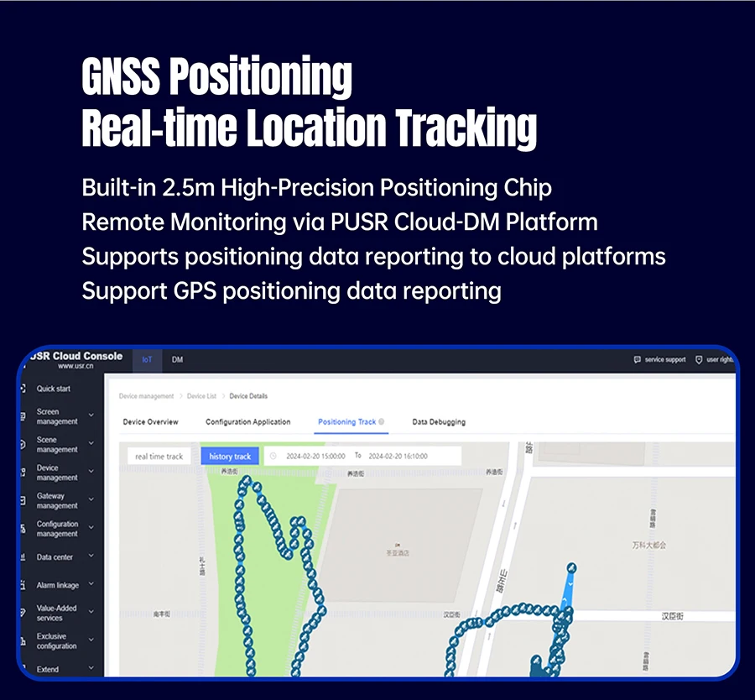Image resolution: width=755 pixels, height=700 pixels.
Task: Open the Configuration Application tab
Action: [248, 422]
